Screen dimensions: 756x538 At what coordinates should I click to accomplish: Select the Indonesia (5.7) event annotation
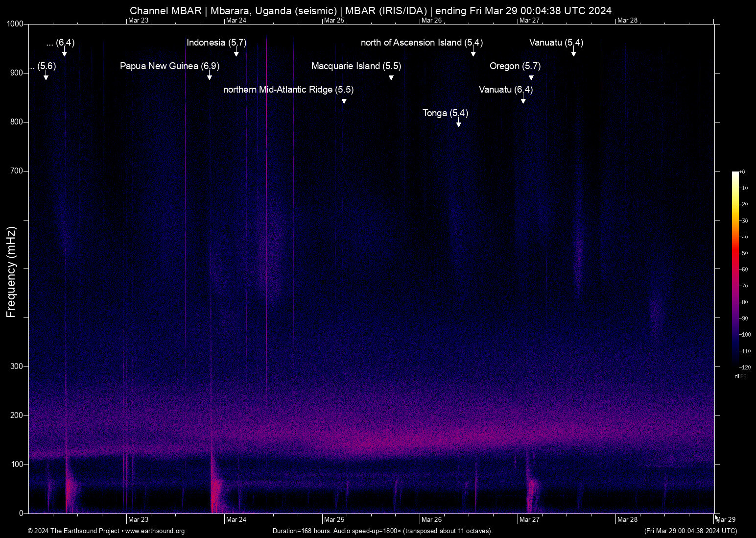pos(216,43)
